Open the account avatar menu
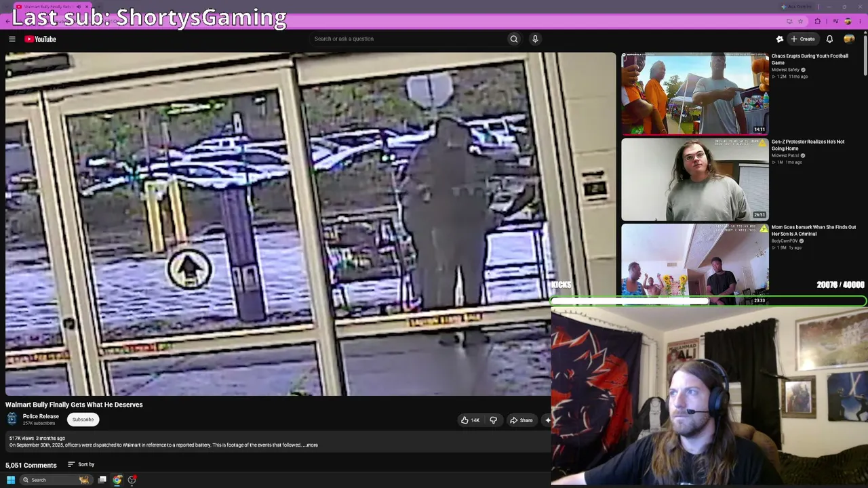This screenshot has height=488, width=868. click(x=849, y=39)
